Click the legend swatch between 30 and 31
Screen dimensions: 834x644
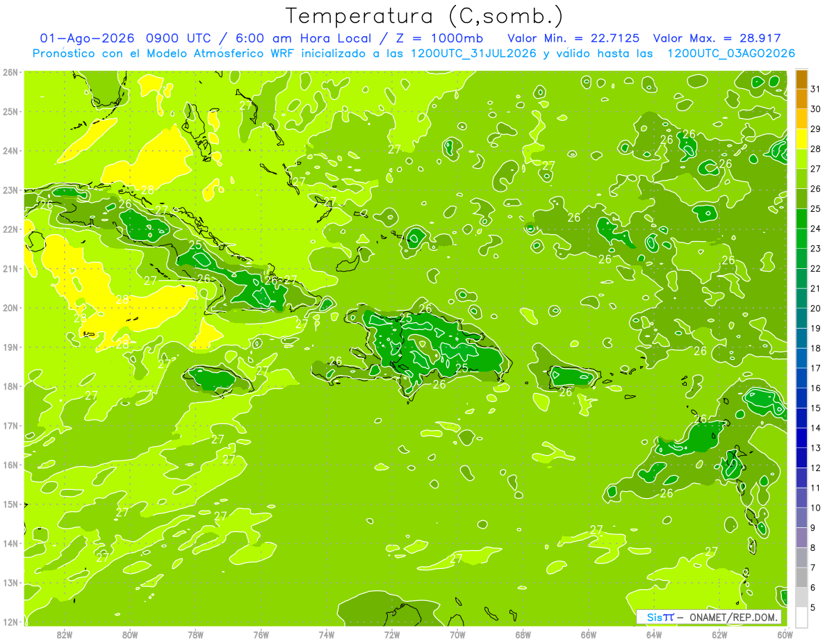(x=801, y=99)
